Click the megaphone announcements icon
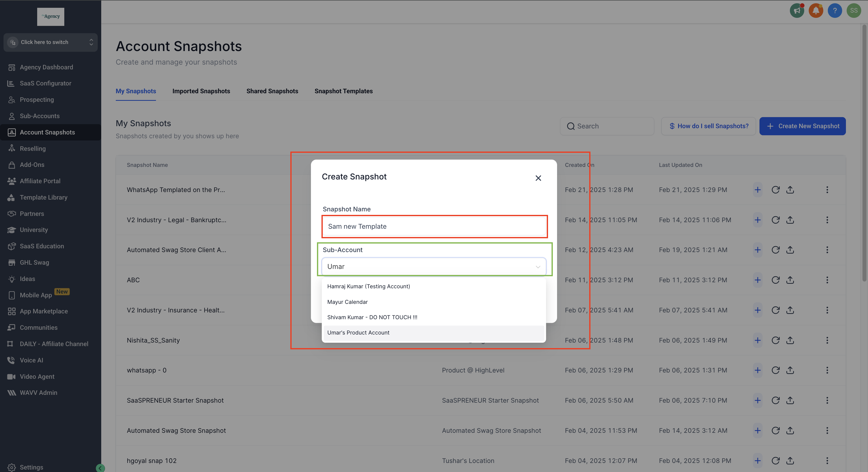This screenshot has height=472, width=868. coord(797,11)
